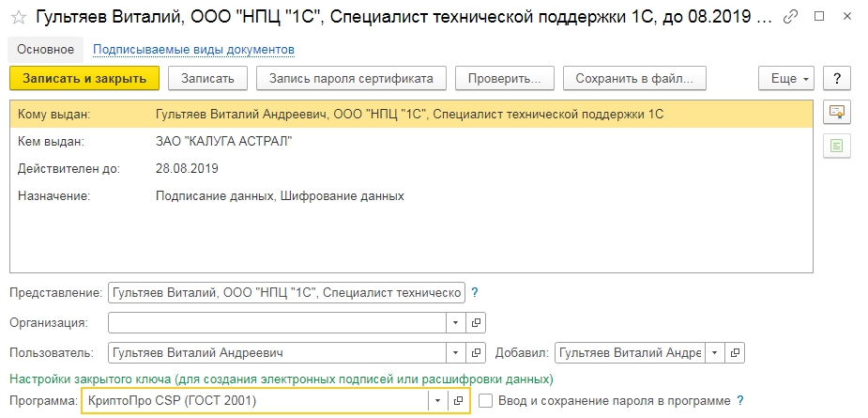Enable Ввод и сохранение пароля в программе
This screenshot has height=418, width=868.
(485, 400)
